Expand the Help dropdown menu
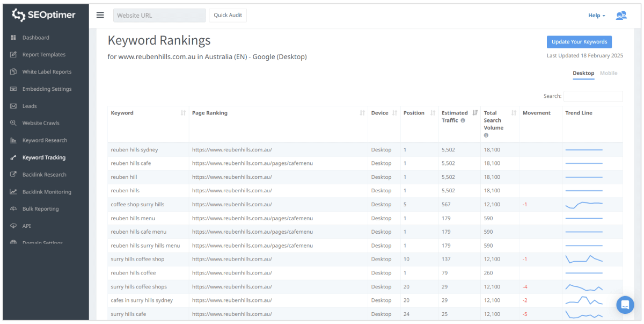Image resolution: width=644 pixels, height=324 pixels. 596,16
